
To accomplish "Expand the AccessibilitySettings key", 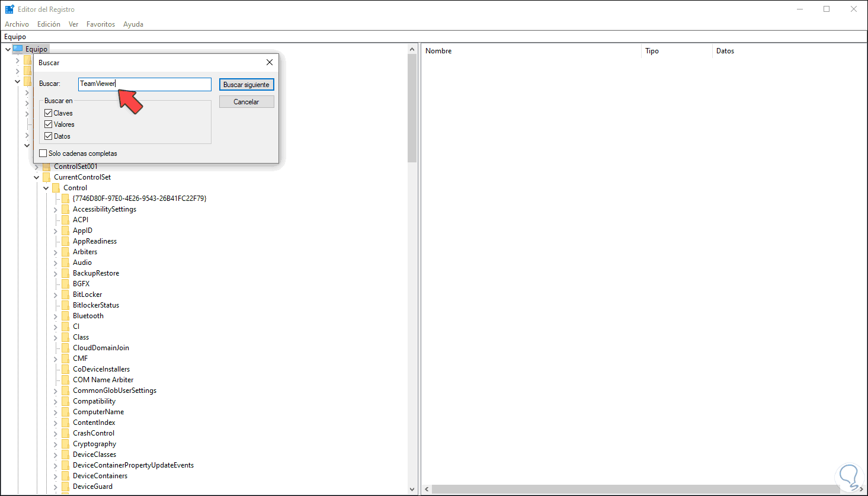I will (x=56, y=209).
